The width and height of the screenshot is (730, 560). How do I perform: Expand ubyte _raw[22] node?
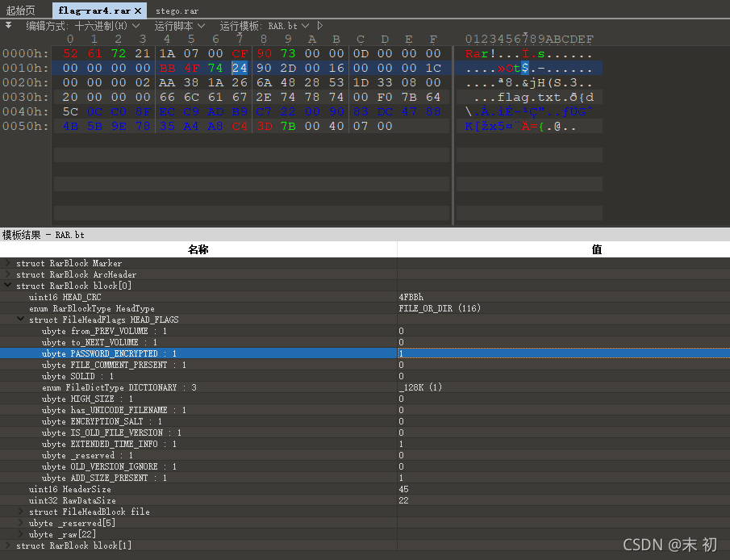[20, 534]
